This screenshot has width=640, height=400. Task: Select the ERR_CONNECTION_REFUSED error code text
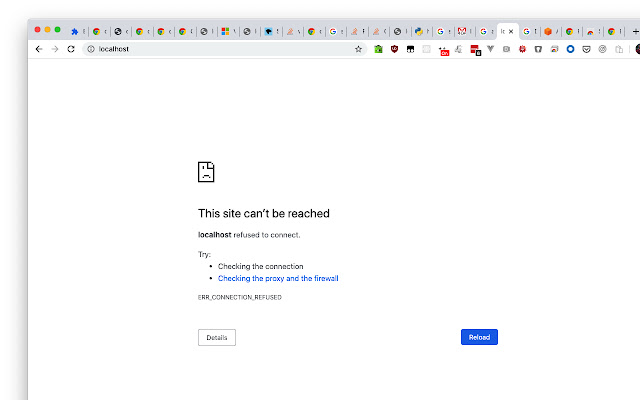pyautogui.click(x=240, y=298)
